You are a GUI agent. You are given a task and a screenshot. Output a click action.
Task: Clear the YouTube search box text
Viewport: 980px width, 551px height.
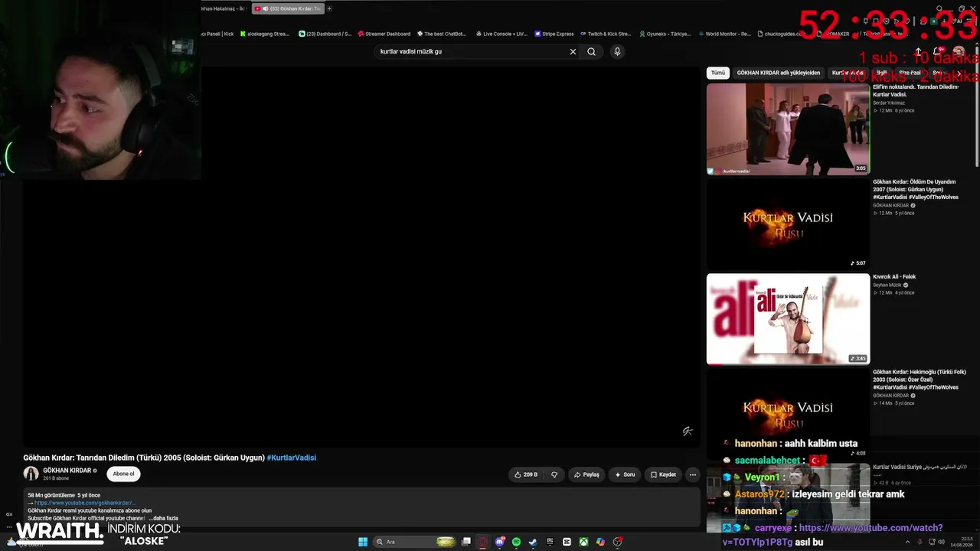coord(573,52)
